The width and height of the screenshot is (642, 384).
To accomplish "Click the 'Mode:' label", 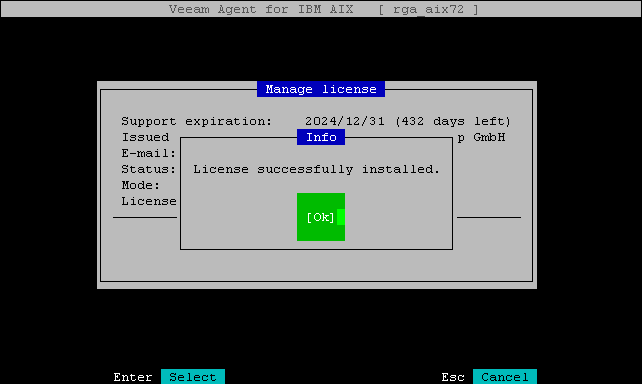I will (x=140, y=185).
